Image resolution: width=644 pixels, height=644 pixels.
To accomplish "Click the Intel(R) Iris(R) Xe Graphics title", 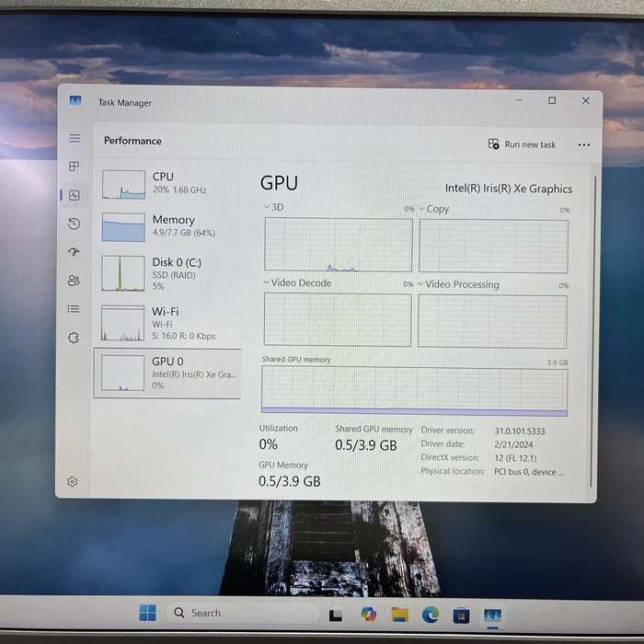I will click(x=509, y=189).
